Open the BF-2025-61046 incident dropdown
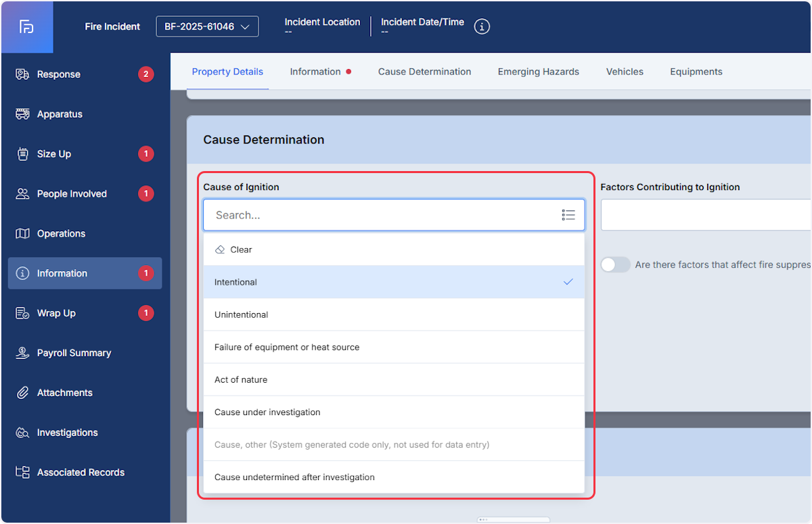Viewport: 812px width, 524px height. pyautogui.click(x=207, y=27)
